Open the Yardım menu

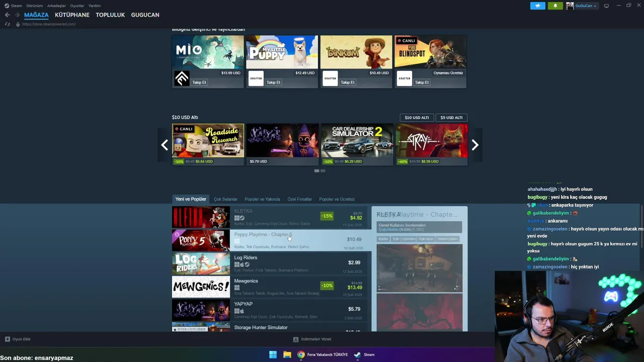(x=95, y=6)
